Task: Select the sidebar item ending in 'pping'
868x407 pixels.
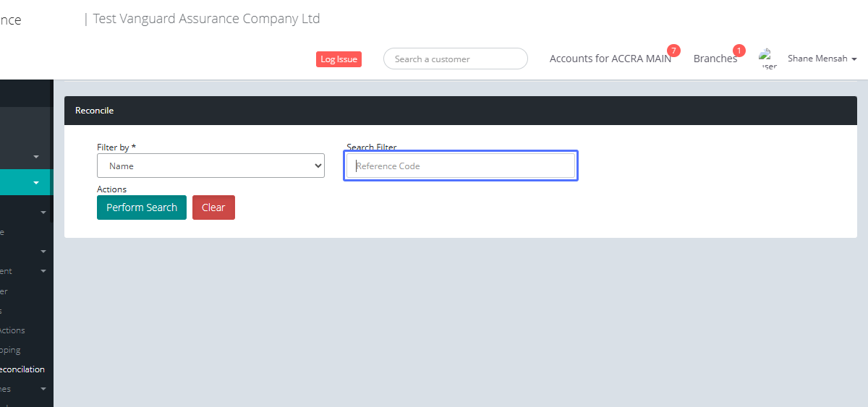Action: [x=11, y=350]
